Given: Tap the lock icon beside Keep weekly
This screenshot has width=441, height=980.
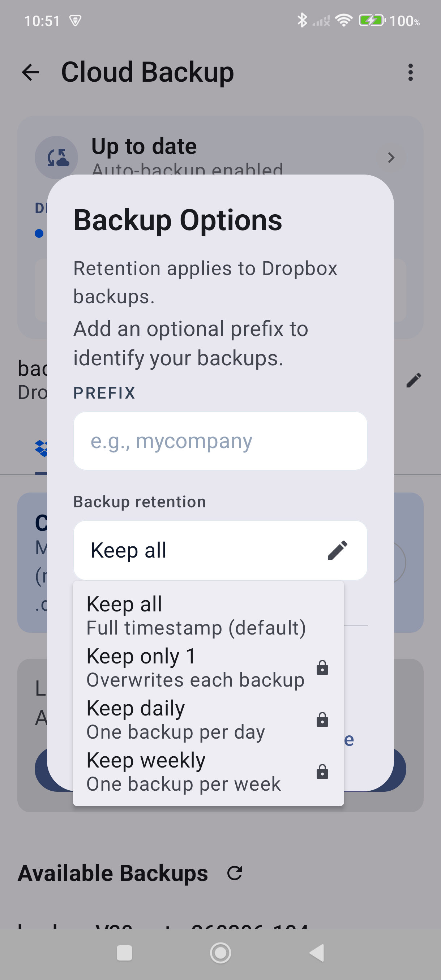Looking at the screenshot, I should (322, 772).
